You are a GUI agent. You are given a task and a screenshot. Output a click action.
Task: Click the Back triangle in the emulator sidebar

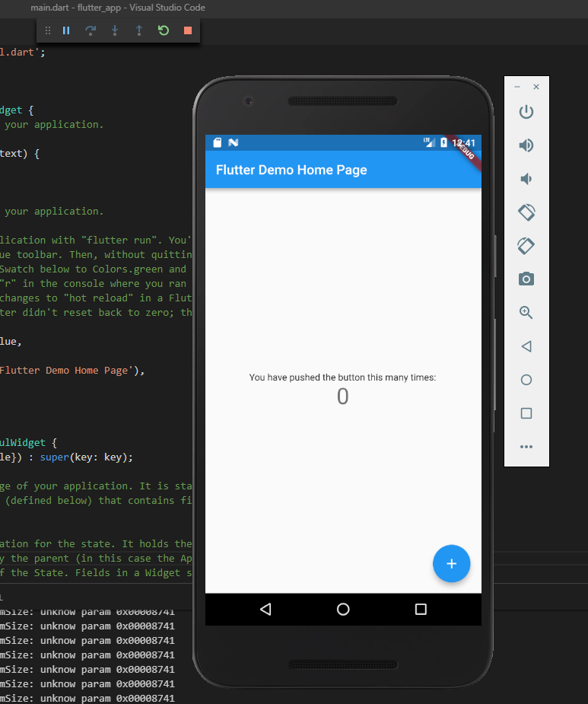click(x=526, y=346)
